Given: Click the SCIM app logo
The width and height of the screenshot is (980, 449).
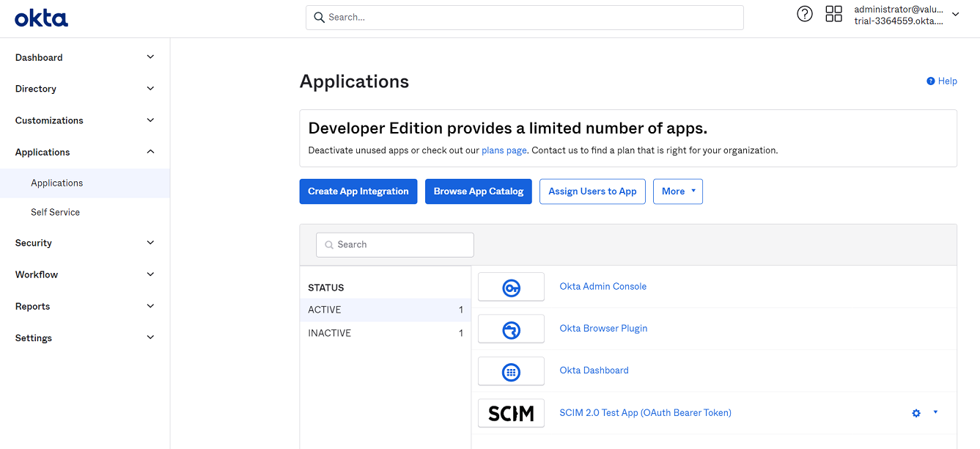Looking at the screenshot, I should tap(511, 413).
